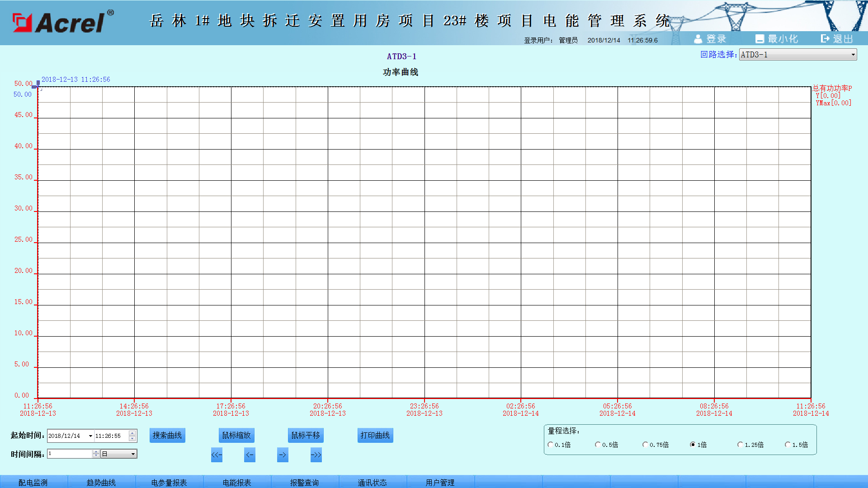Click into the 时间间隔 interval input field
Viewport: 868px width, 488px height.
coord(70,454)
